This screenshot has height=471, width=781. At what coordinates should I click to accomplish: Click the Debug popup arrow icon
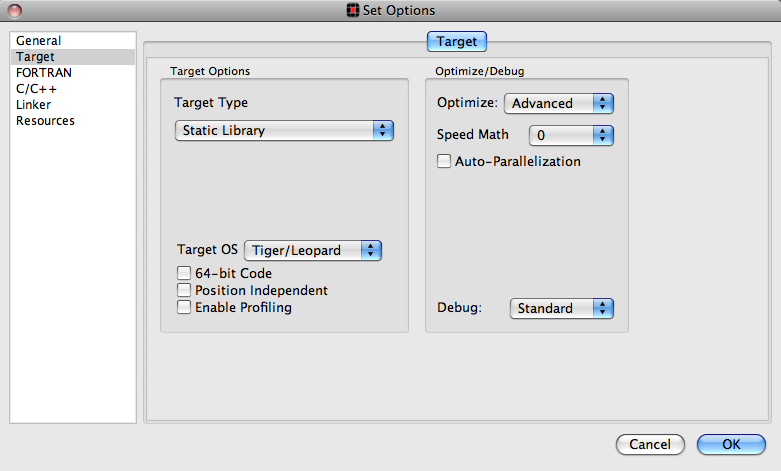(x=603, y=308)
